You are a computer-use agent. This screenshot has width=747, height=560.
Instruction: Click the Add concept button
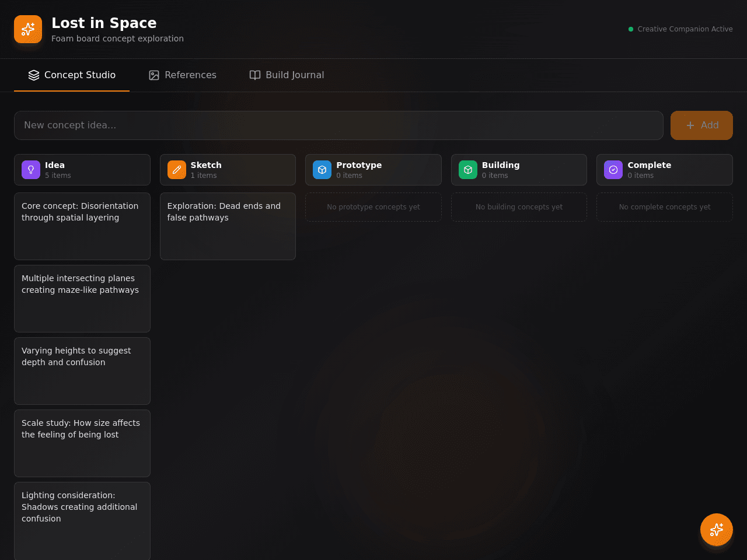click(x=701, y=125)
